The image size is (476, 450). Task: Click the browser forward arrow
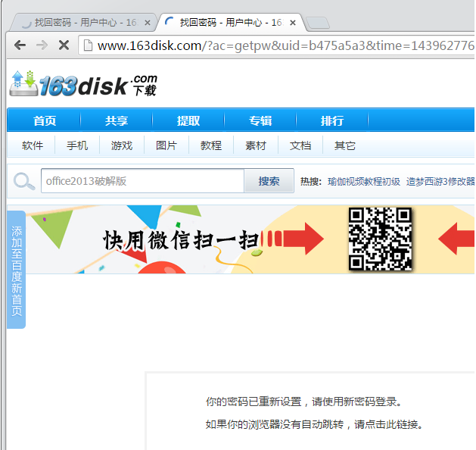pyautogui.click(x=42, y=45)
